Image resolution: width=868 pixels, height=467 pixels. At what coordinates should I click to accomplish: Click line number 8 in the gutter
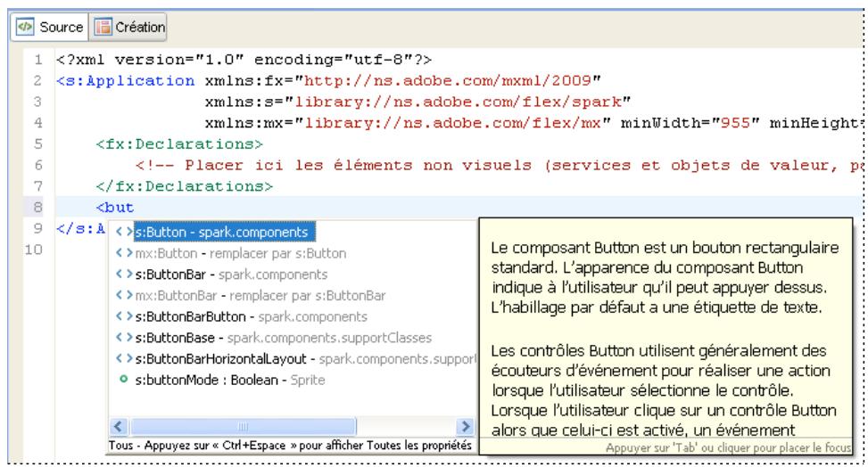pos(37,207)
